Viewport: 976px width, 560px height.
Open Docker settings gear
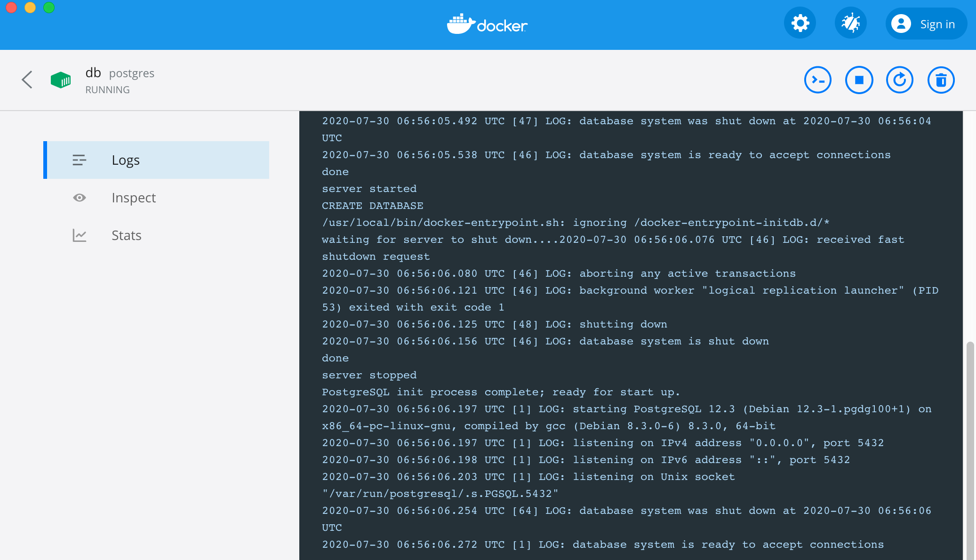[800, 24]
